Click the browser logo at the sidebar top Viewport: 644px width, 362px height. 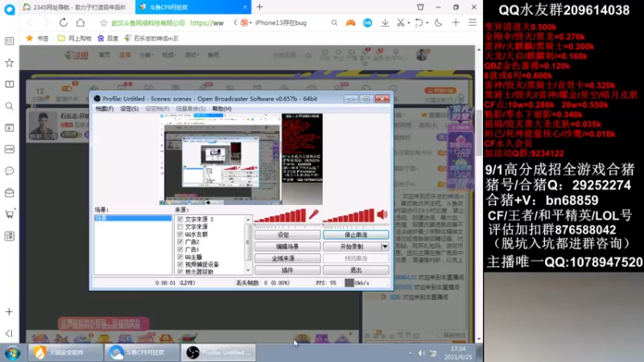click(9, 9)
